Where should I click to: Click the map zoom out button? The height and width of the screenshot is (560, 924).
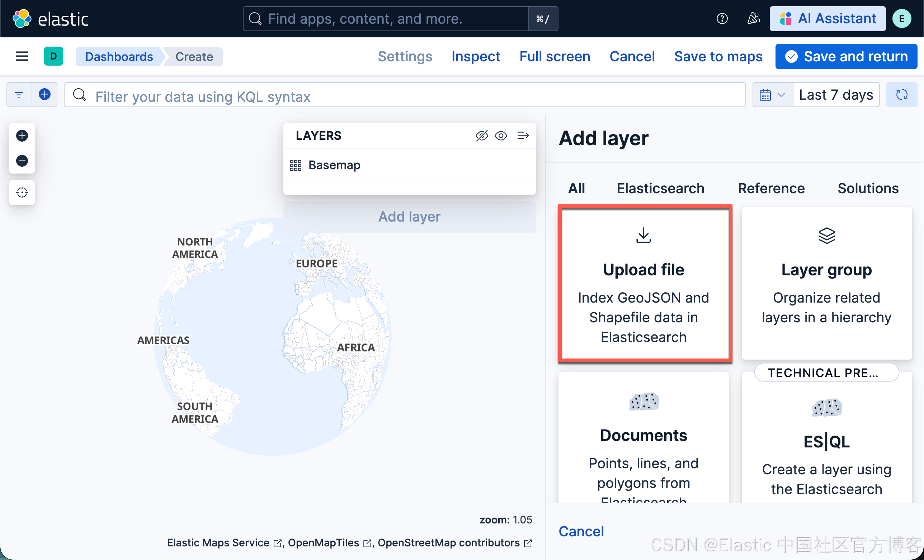click(22, 161)
